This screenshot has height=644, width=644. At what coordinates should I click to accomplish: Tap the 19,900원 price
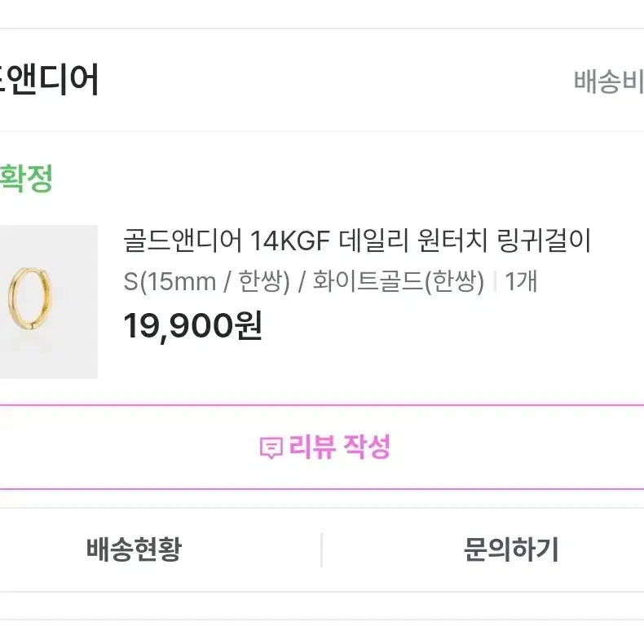(x=192, y=326)
